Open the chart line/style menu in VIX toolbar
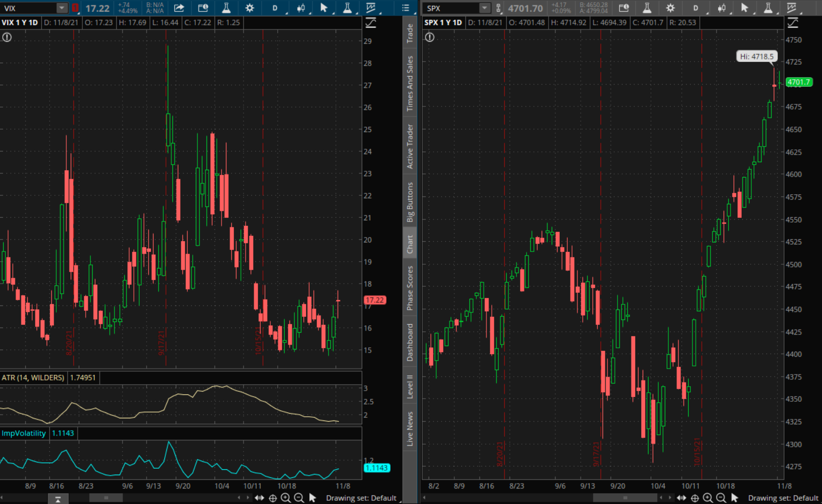Viewport: 822px width, 504px height. 371,8
